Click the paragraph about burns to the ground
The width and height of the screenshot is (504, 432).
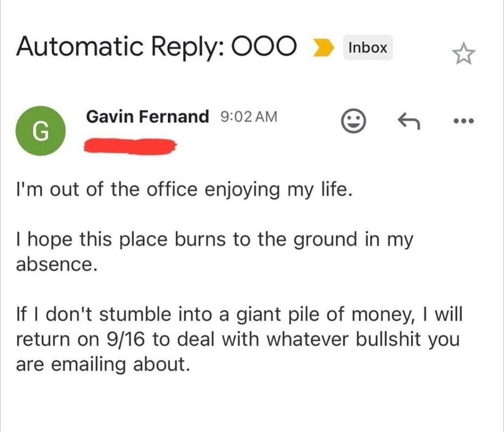click(x=214, y=252)
